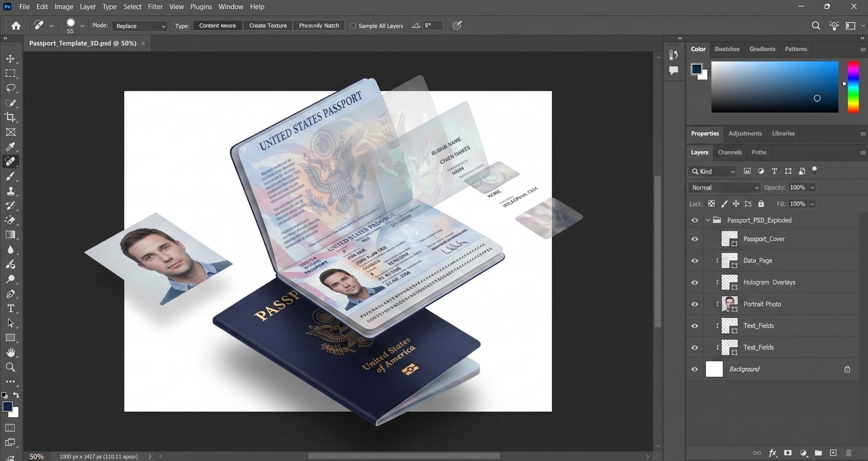This screenshot has height=461, width=868.
Task: Toggle lock all layer attributes
Action: click(761, 204)
